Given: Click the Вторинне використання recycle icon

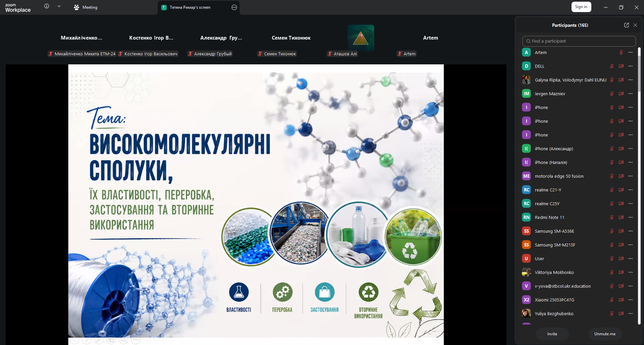Looking at the screenshot, I should 368,292.
